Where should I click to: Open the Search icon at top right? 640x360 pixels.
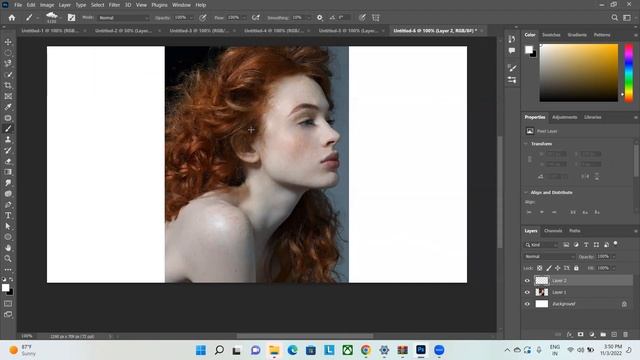614,18
